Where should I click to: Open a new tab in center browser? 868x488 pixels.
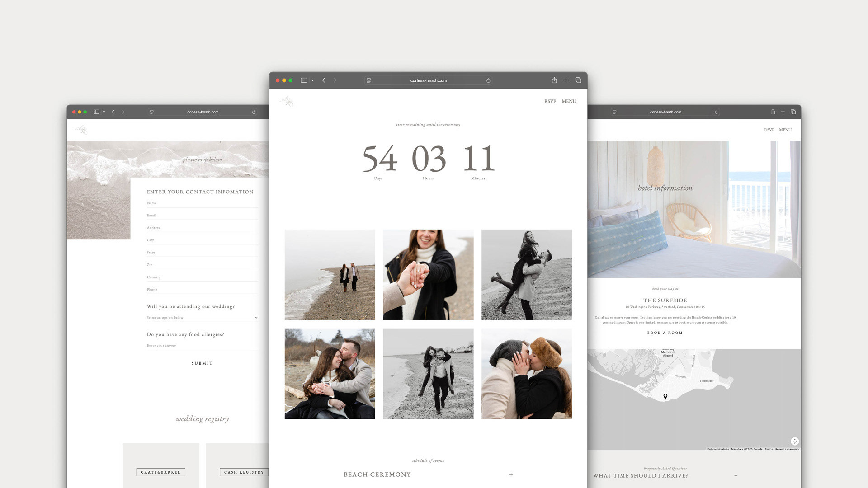[x=566, y=80]
